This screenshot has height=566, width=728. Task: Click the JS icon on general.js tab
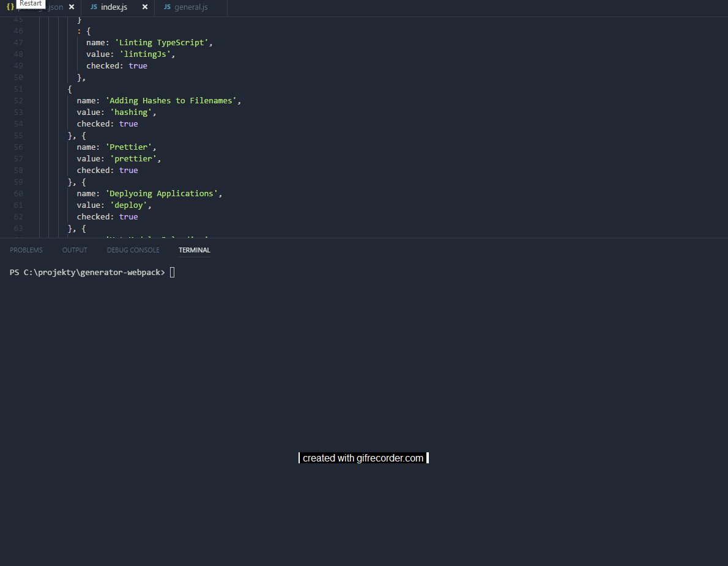click(167, 7)
